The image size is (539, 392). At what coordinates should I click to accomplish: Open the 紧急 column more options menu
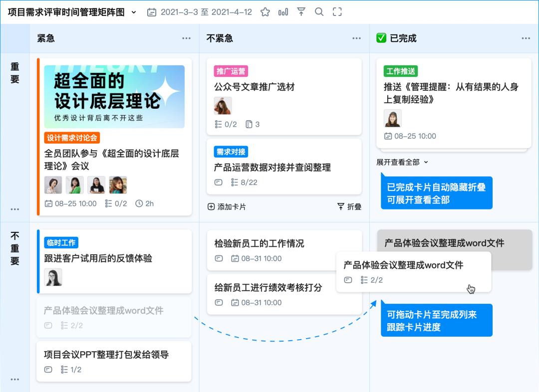[187, 38]
